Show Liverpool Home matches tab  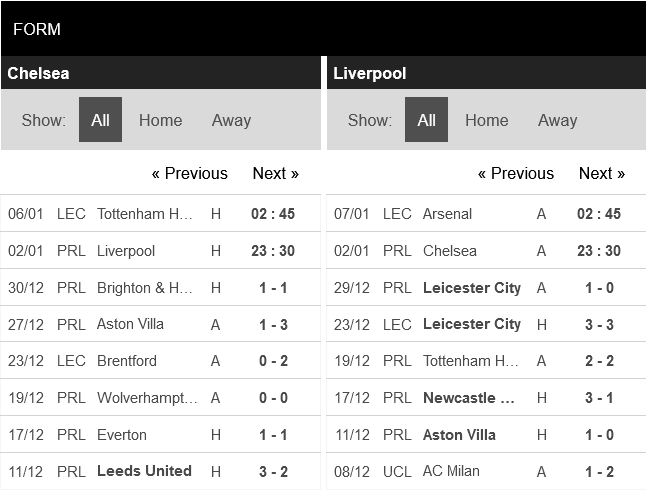pos(486,120)
